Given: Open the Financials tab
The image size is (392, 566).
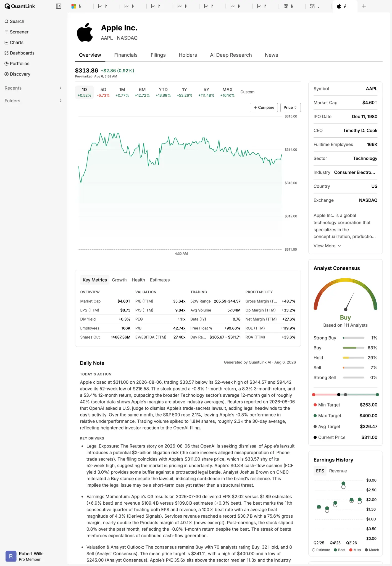Looking at the screenshot, I should point(126,55).
